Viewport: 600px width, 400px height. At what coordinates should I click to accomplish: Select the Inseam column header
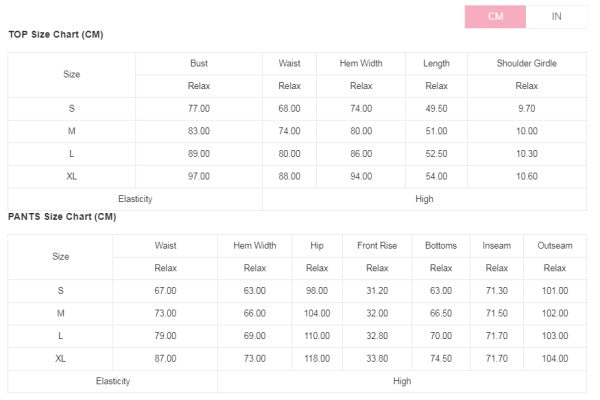(x=497, y=245)
